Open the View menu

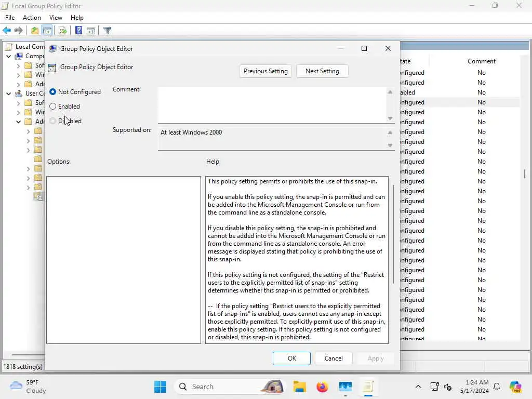(x=56, y=18)
